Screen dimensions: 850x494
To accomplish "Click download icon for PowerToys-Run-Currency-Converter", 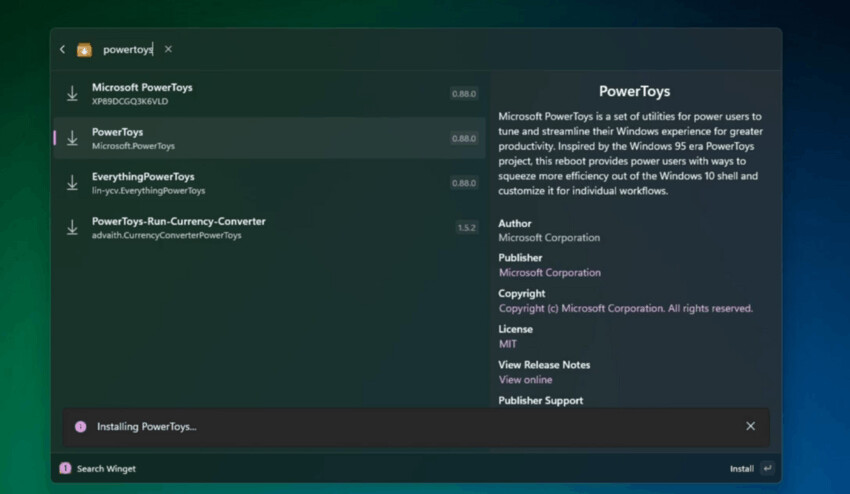I will [x=72, y=227].
